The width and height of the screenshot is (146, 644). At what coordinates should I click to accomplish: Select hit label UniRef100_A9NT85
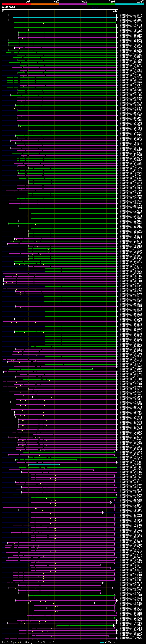[131, 369]
